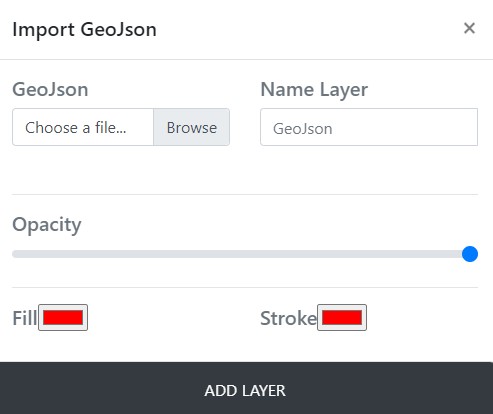Set opacity to minimum on slider track
This screenshot has width=493, height=414.
[13, 254]
